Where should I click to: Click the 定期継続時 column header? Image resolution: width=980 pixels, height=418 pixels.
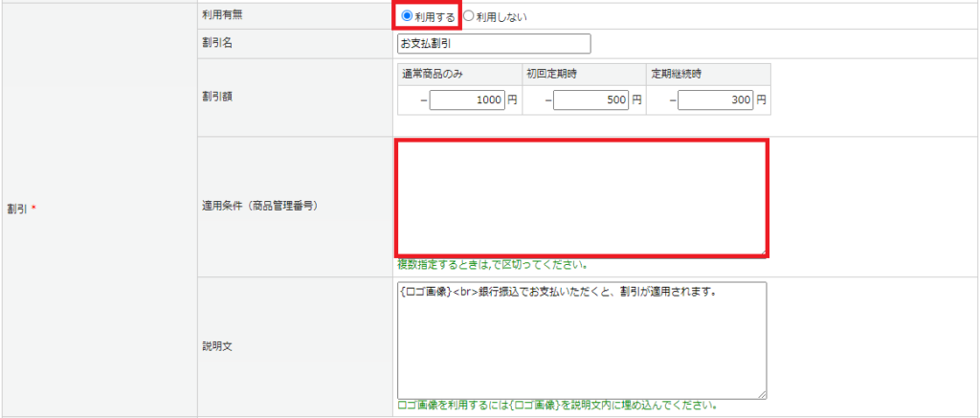(x=708, y=74)
